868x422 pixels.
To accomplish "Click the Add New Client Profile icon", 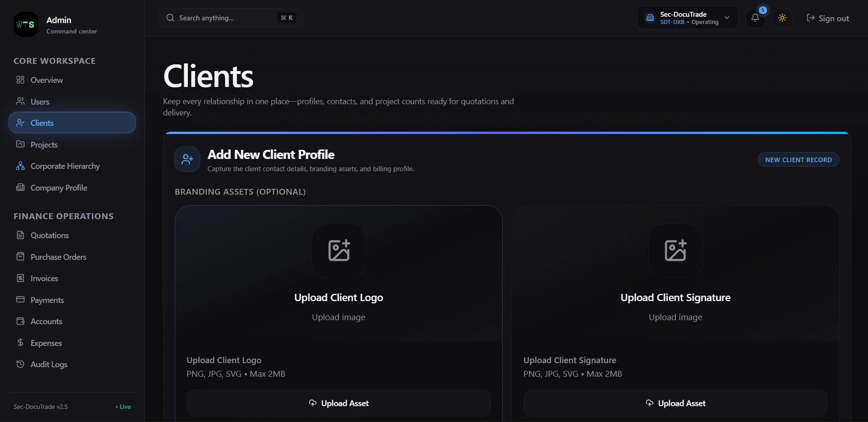I will pos(187,159).
